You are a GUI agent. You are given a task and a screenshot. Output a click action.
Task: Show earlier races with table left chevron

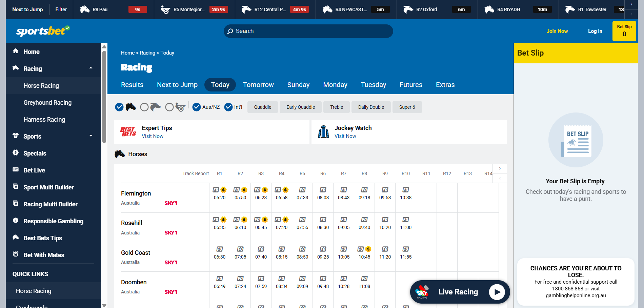500,178
